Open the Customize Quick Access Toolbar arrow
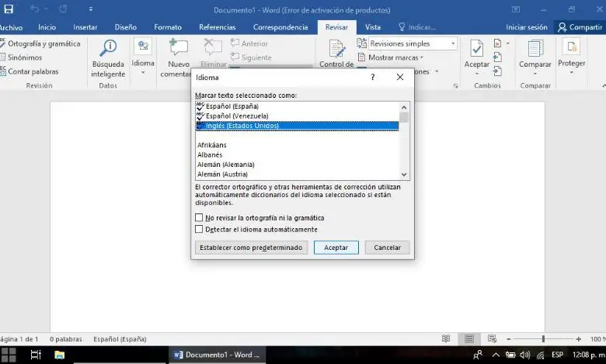The height and width of the screenshot is (364, 606). click(x=90, y=9)
